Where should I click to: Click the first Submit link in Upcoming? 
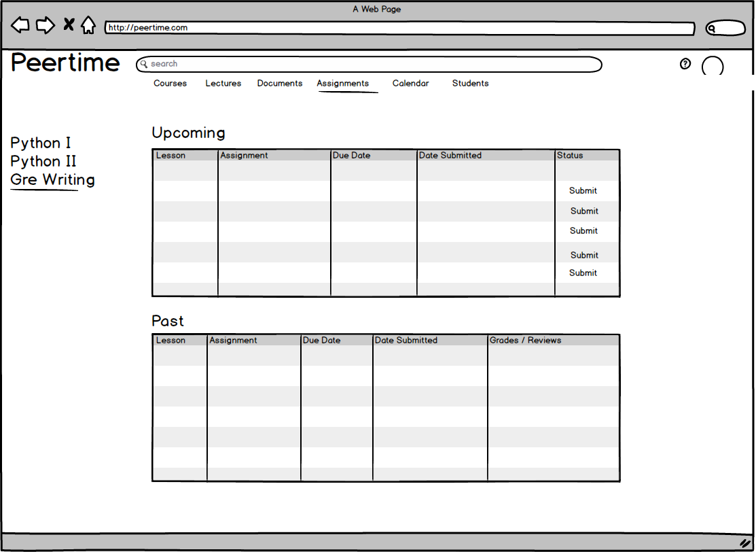(x=583, y=191)
